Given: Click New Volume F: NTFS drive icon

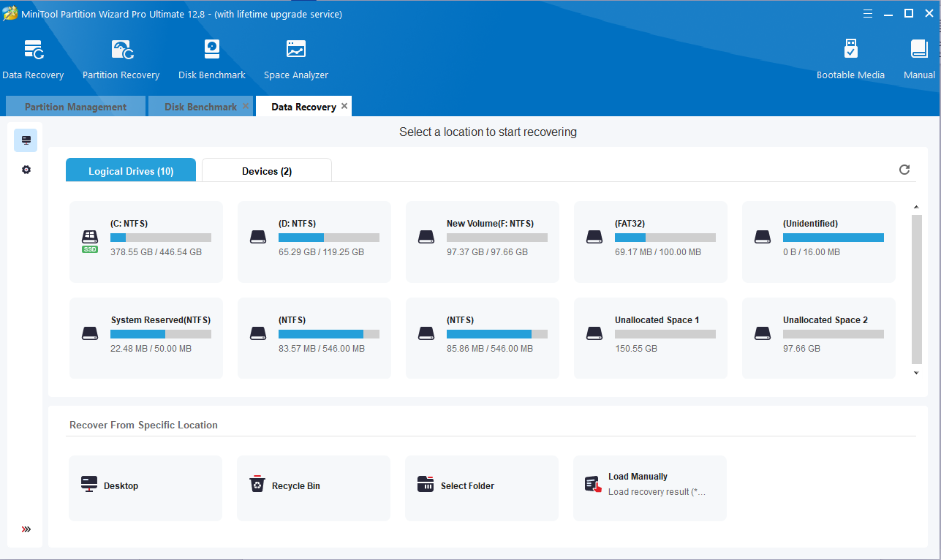Looking at the screenshot, I should click(426, 237).
